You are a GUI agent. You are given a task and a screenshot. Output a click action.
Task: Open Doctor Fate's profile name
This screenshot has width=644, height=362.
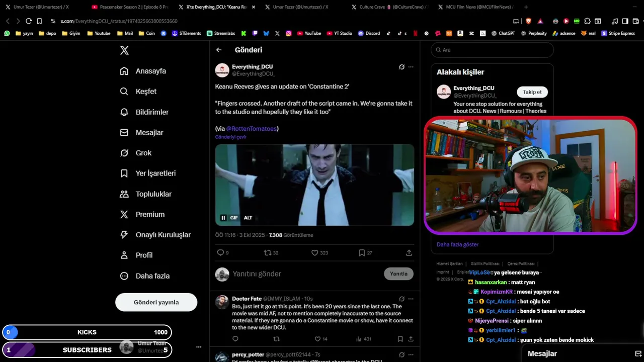pyautogui.click(x=247, y=299)
